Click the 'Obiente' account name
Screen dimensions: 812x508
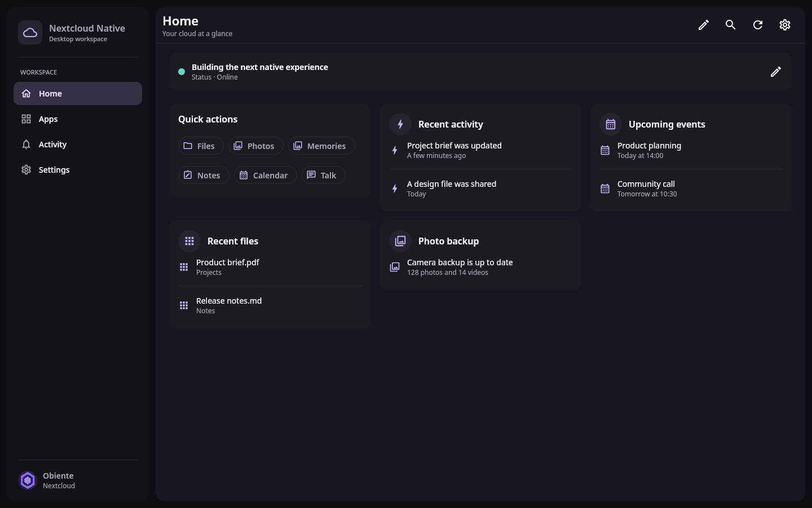point(58,476)
